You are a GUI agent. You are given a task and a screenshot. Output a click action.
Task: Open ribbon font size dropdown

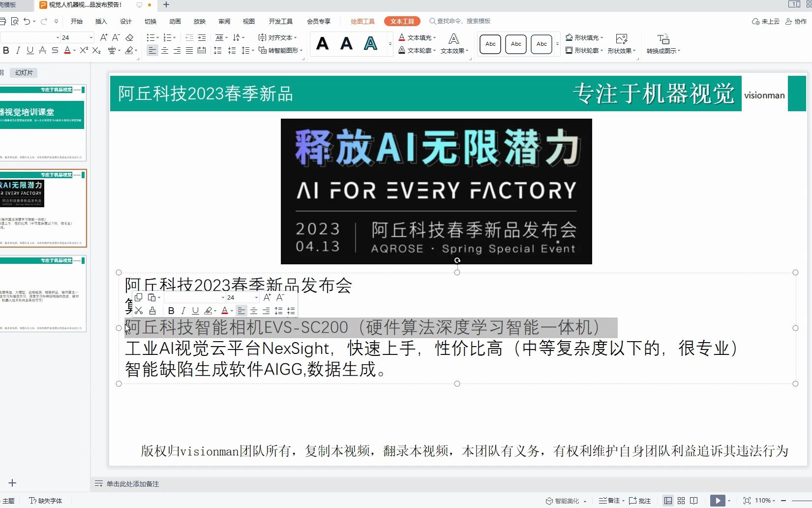tap(91, 37)
